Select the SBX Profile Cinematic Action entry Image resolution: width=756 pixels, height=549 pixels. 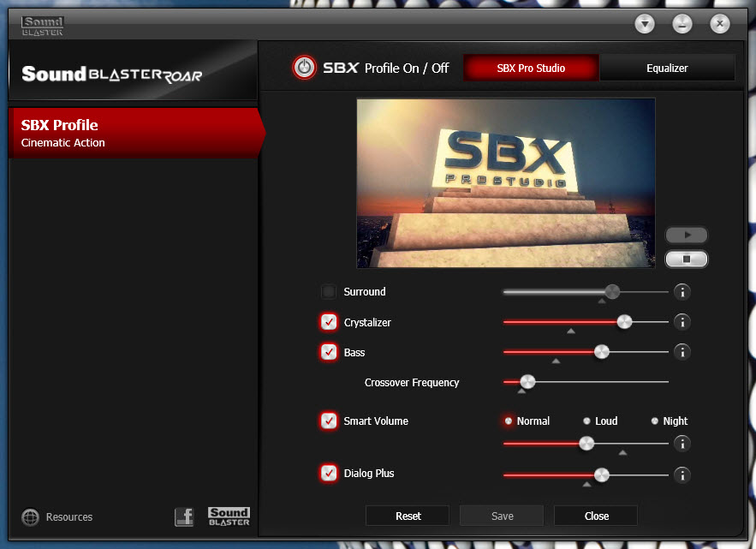click(137, 133)
